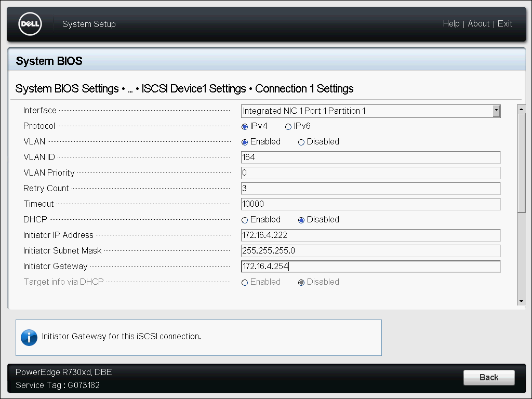Enable DHCP for the initiator
The width and height of the screenshot is (532, 399).
pos(245,220)
